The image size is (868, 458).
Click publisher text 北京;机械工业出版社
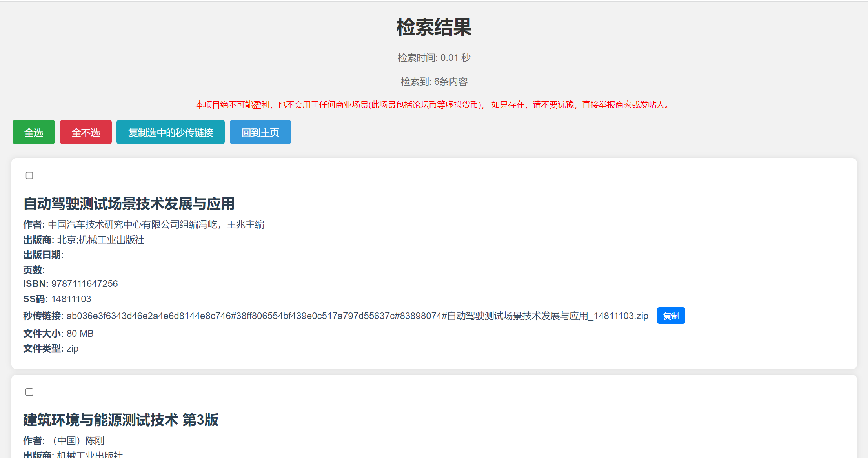coord(100,240)
